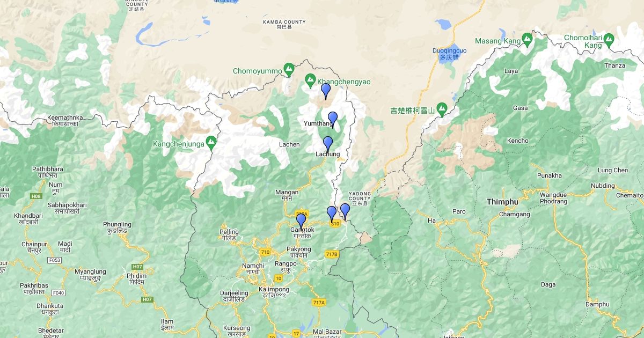
Task: Select the Paro town label
Action: click(x=459, y=211)
